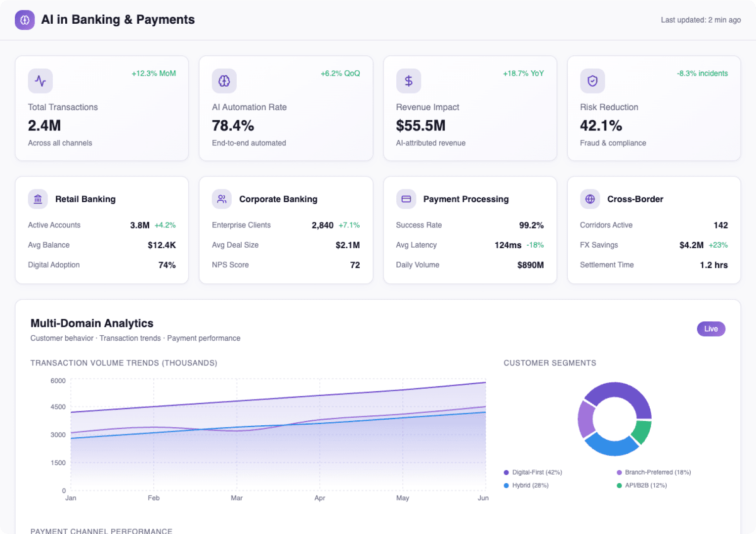Click the Live status badge
The height and width of the screenshot is (534, 756).
[x=711, y=329]
